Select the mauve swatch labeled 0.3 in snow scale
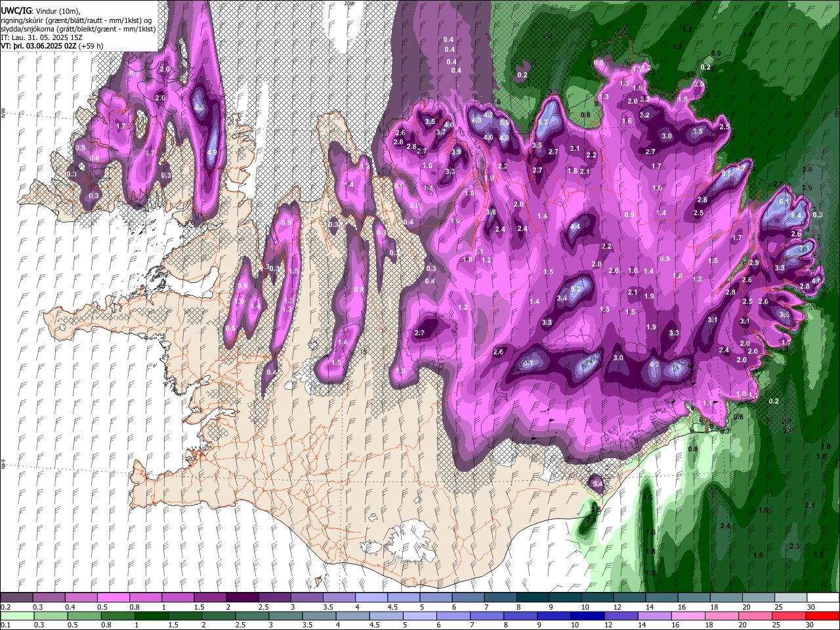The width and height of the screenshot is (840, 630). pyautogui.click(x=49, y=598)
